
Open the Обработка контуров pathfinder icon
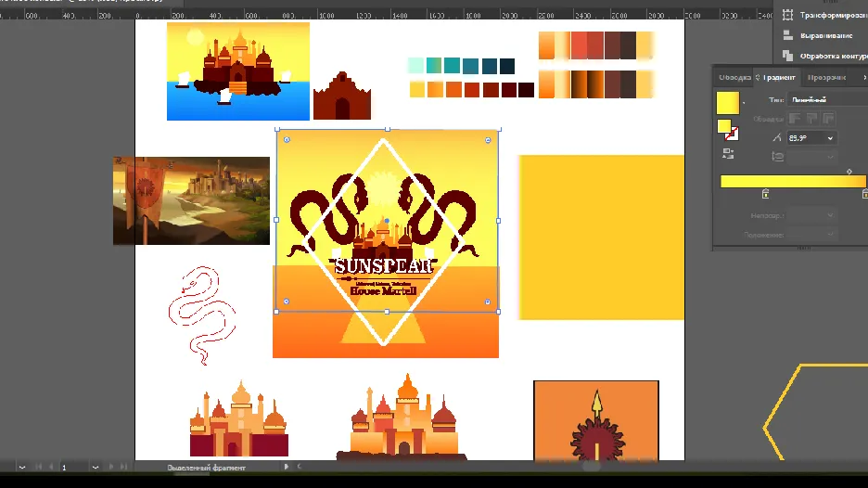(x=787, y=56)
